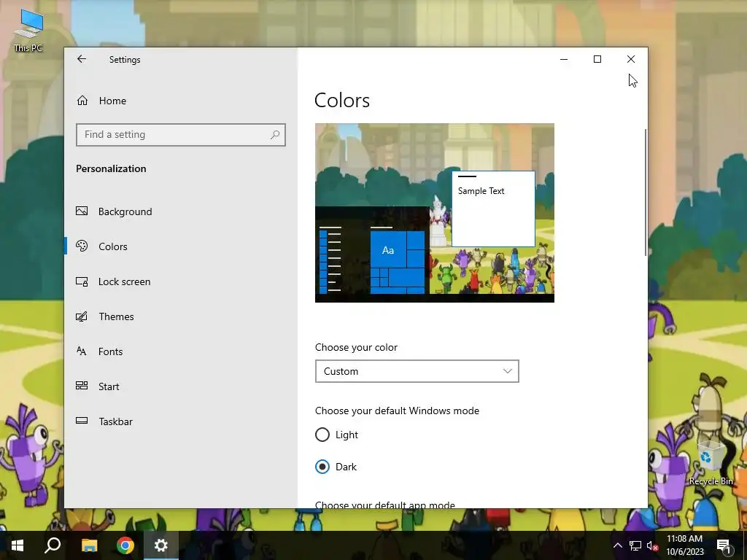Click the Lock screen icon in sidebar
Image resolution: width=747 pixels, height=560 pixels.
(82, 281)
